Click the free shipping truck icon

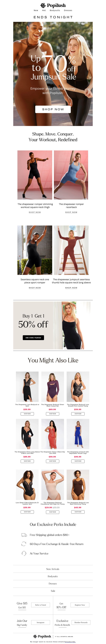tap(24, 535)
